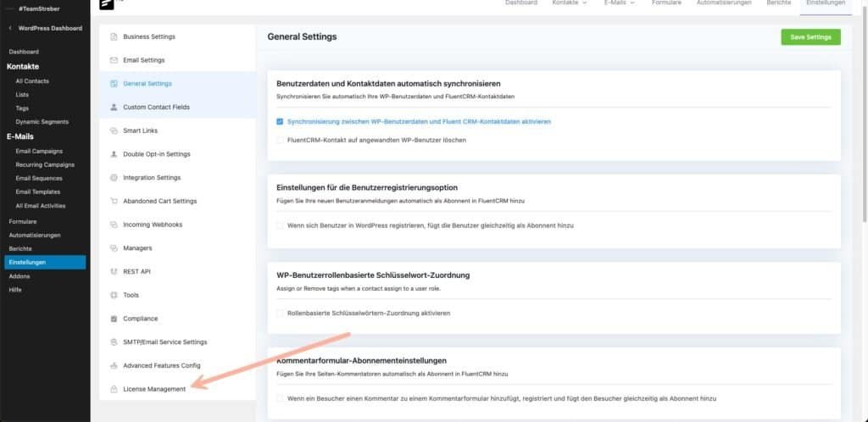Select Addons in the WordPress sidebar menu
This screenshot has height=422, width=868.
tap(19, 275)
